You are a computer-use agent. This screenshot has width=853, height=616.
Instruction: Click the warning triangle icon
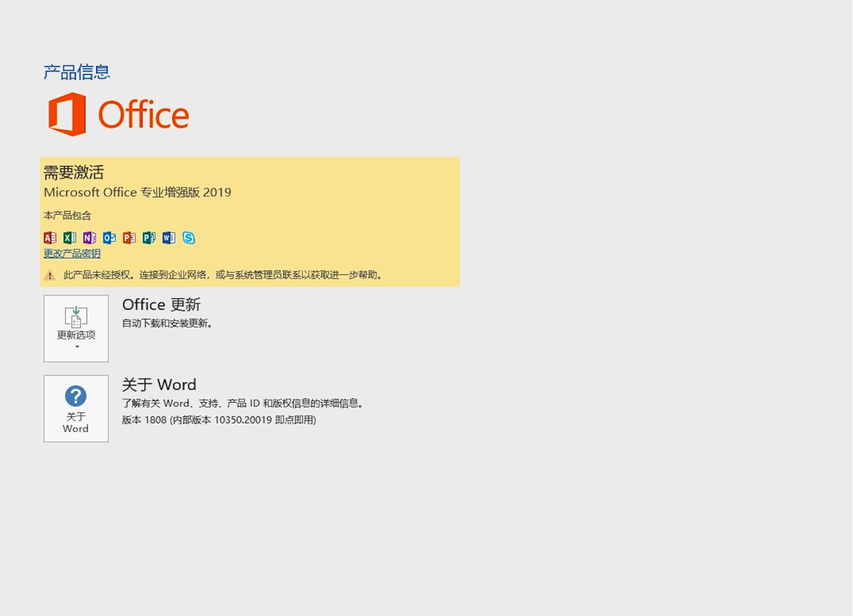click(49, 275)
